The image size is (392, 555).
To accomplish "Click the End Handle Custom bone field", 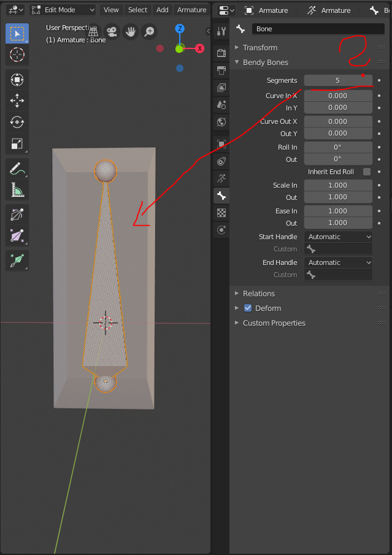I will [x=338, y=275].
